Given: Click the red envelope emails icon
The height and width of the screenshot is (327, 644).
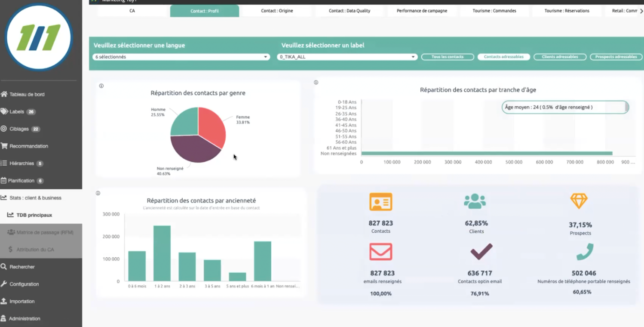Looking at the screenshot, I should click(381, 252).
